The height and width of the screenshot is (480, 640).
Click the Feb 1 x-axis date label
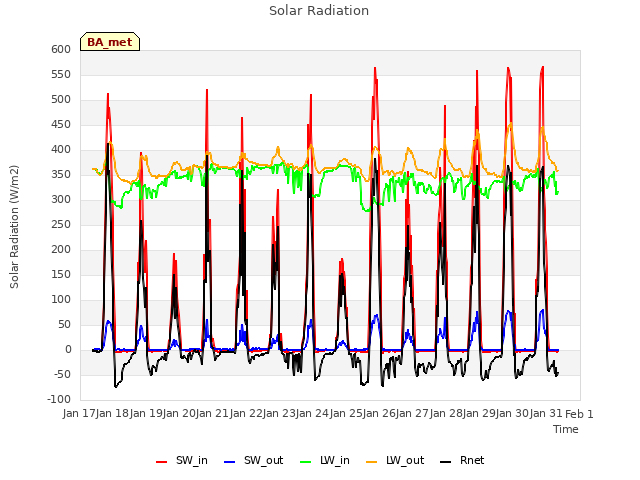coord(579,414)
